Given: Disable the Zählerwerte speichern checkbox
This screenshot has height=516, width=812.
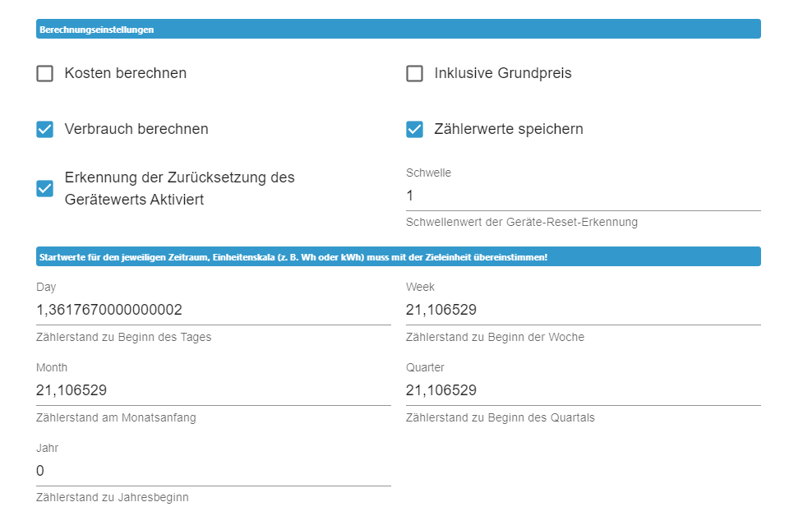Looking at the screenshot, I should [414, 130].
